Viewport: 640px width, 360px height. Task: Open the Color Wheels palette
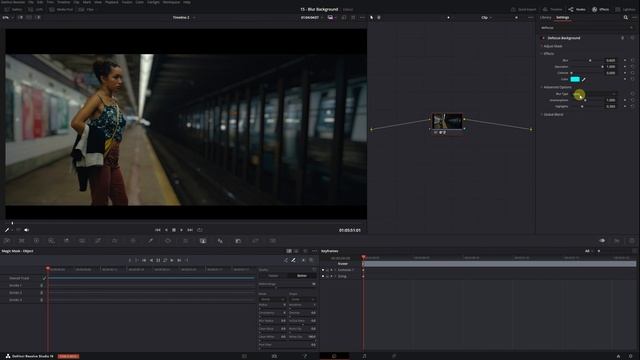click(x=36, y=241)
